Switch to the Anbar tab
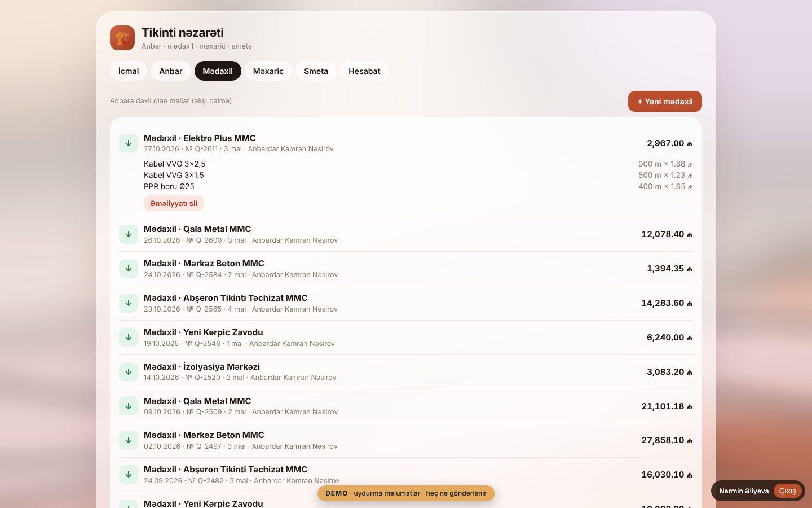This screenshot has height=508, width=812. [x=171, y=71]
